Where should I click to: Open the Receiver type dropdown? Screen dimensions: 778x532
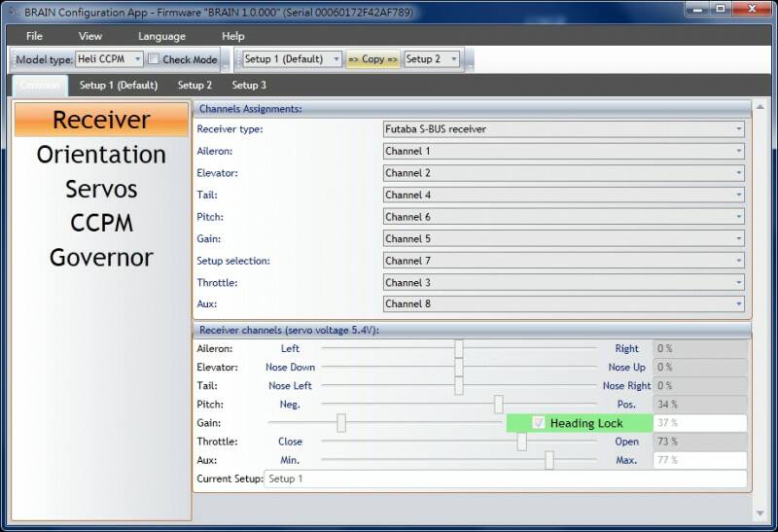point(564,128)
